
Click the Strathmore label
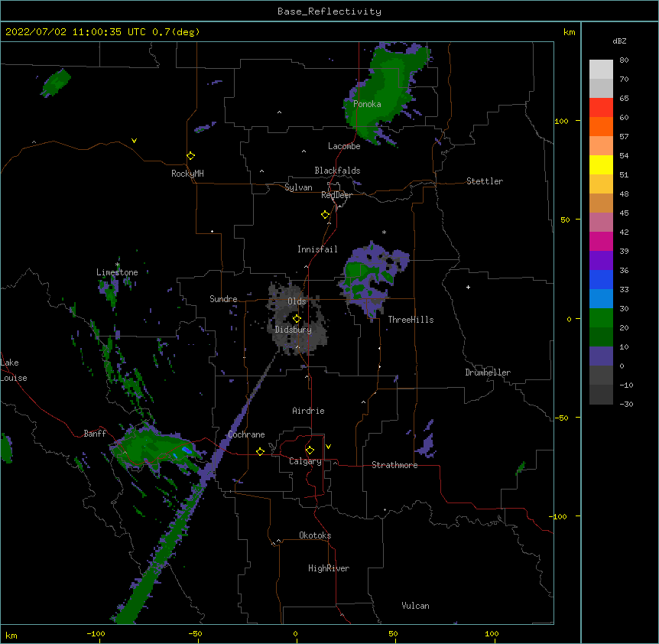tap(394, 465)
